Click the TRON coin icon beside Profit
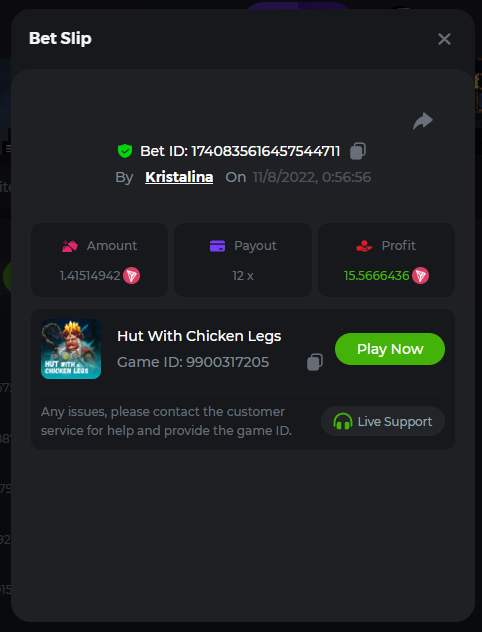 click(x=420, y=276)
